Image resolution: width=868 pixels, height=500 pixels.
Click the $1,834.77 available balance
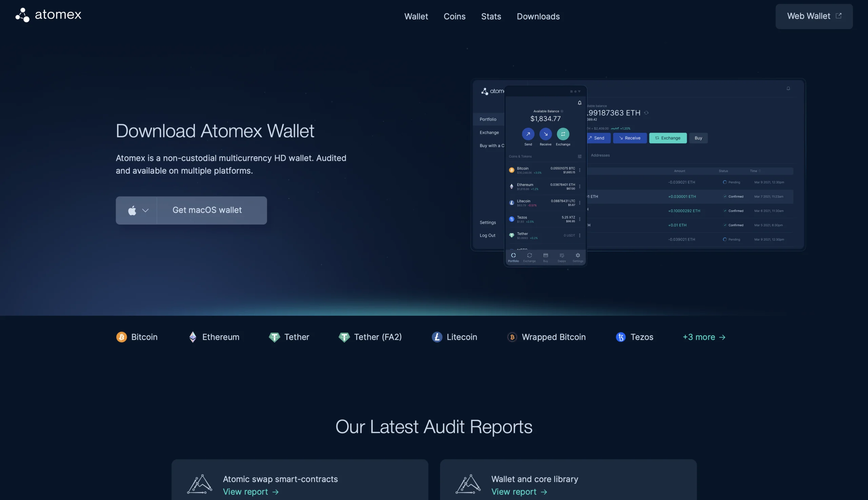pyautogui.click(x=545, y=119)
